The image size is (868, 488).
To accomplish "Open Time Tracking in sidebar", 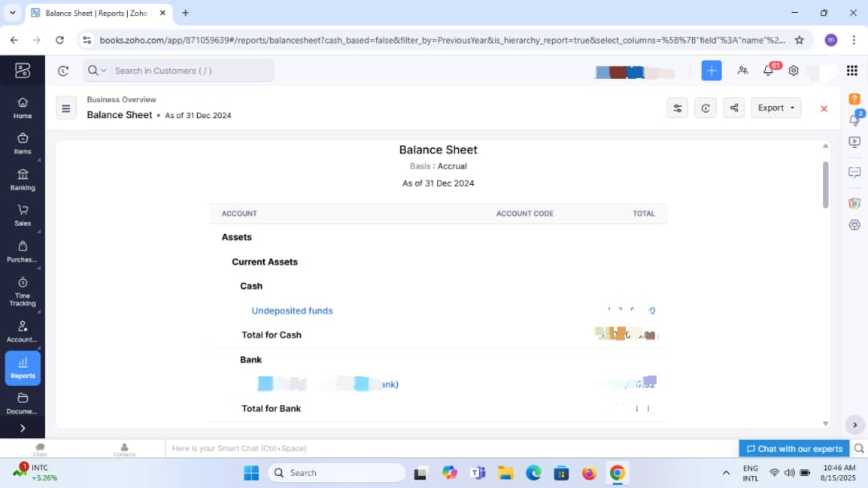I will (x=23, y=291).
